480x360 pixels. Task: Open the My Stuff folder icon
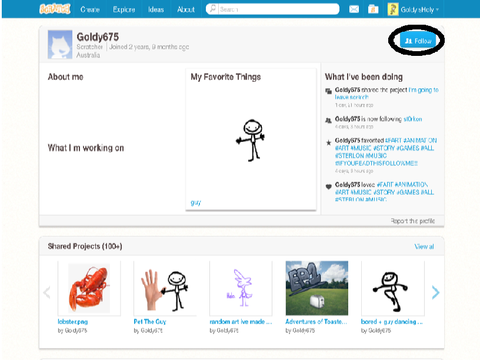point(373,9)
